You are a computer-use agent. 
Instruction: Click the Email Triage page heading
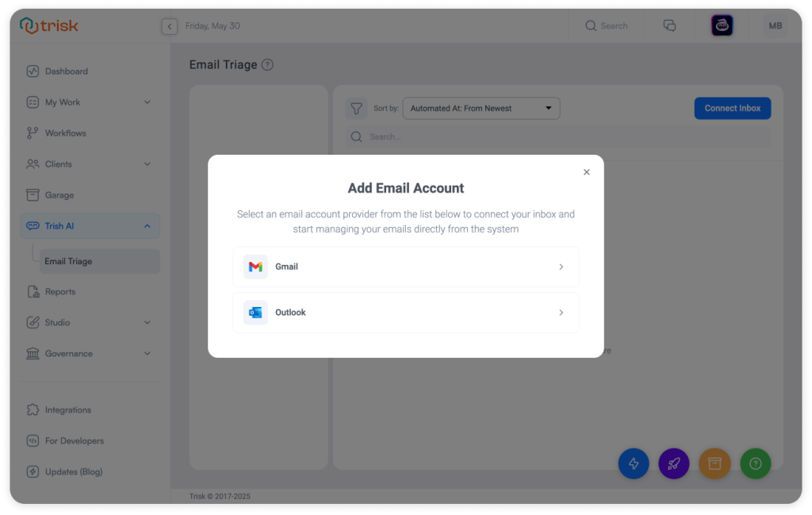tap(223, 65)
